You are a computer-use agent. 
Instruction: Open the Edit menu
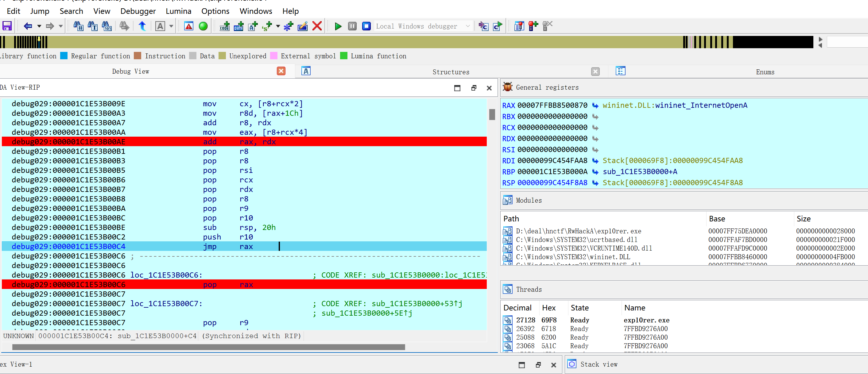tap(14, 11)
